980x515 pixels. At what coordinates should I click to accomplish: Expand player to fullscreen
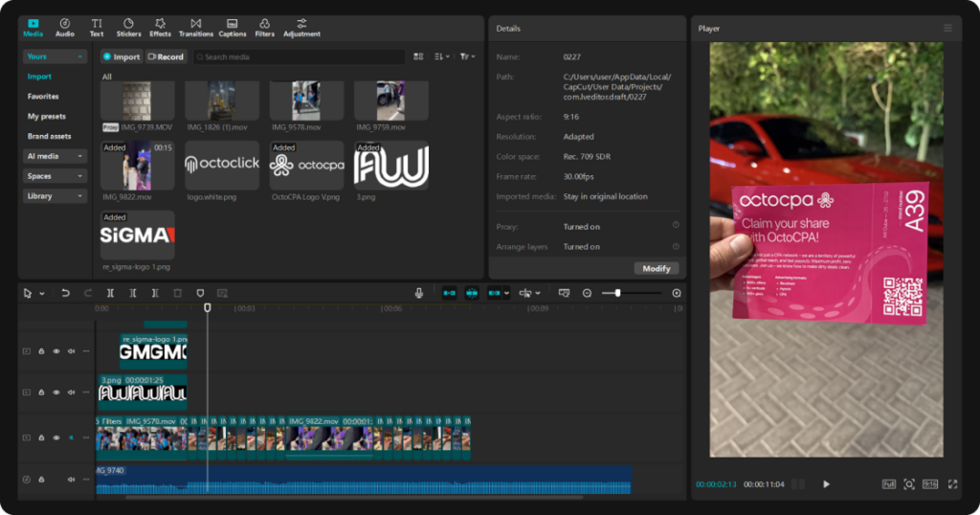point(952,483)
